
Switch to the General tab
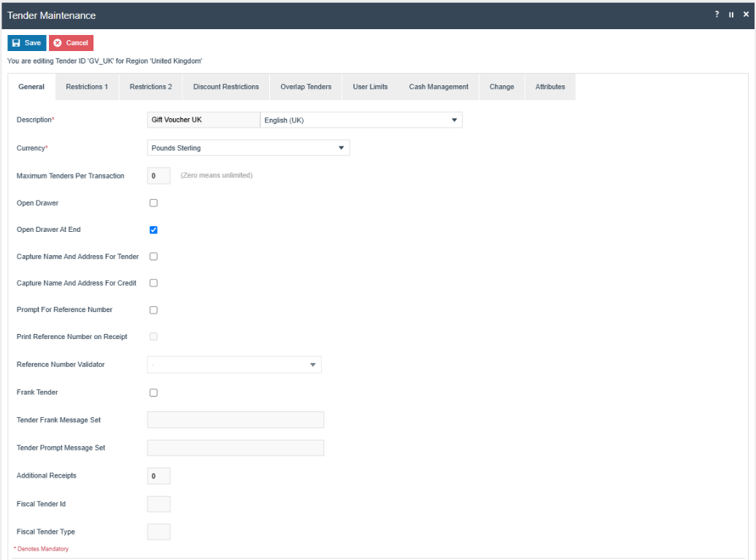click(x=31, y=87)
